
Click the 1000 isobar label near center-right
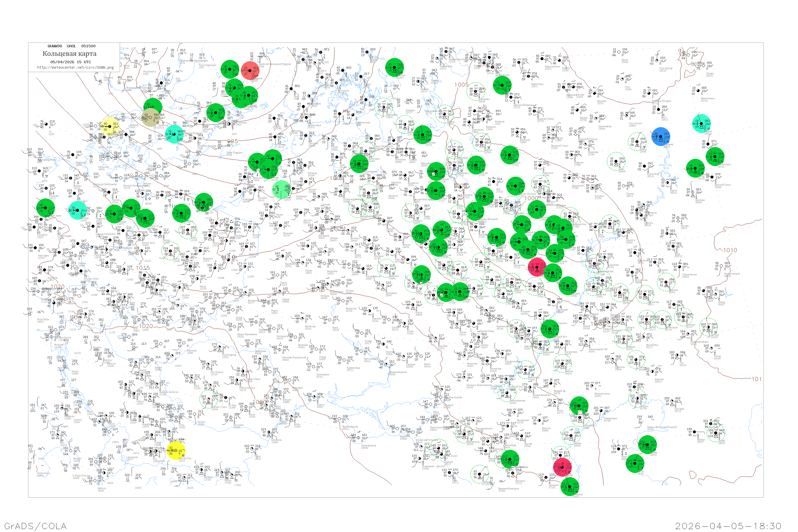pyautogui.click(x=531, y=198)
